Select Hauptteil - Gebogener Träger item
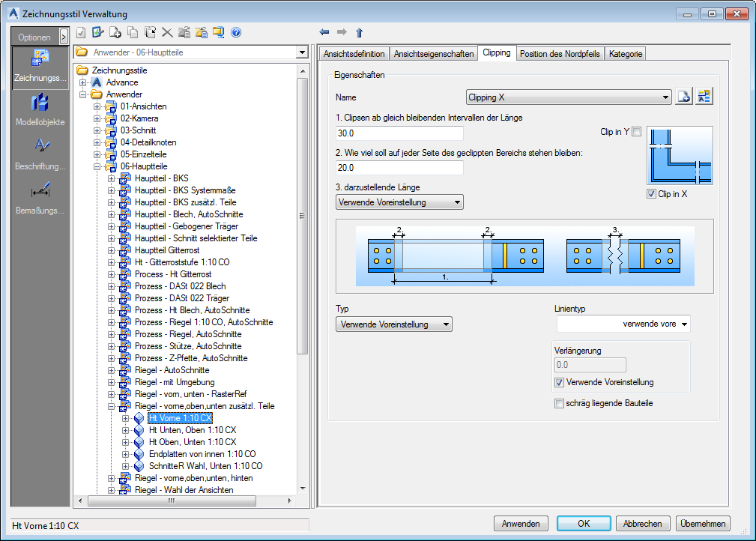Image resolution: width=756 pixels, height=541 pixels. coord(186,226)
